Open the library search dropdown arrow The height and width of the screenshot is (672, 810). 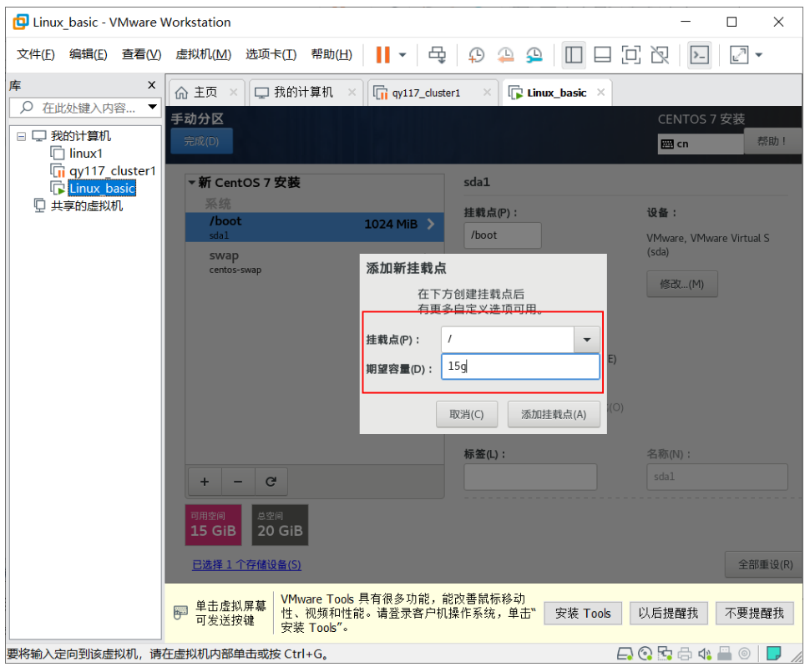(x=152, y=107)
